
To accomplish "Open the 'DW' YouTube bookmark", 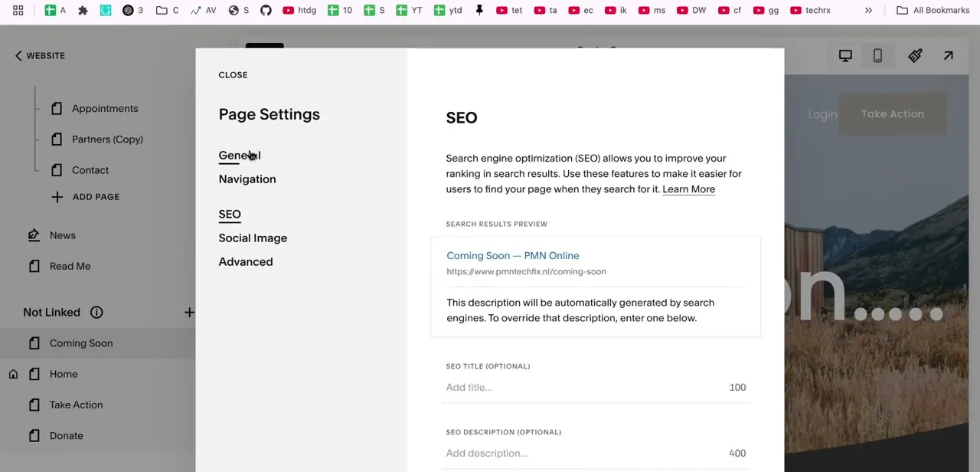I will pyautogui.click(x=691, y=10).
